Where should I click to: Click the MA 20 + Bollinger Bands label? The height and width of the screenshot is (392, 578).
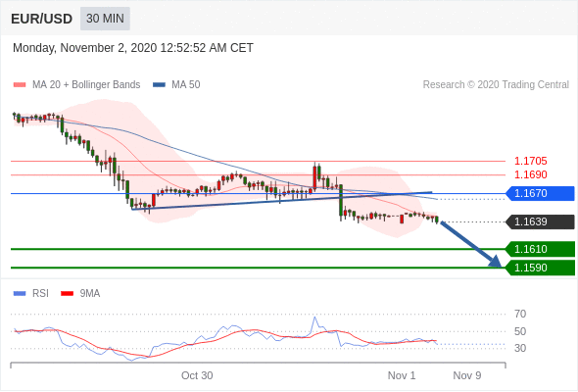86,85
